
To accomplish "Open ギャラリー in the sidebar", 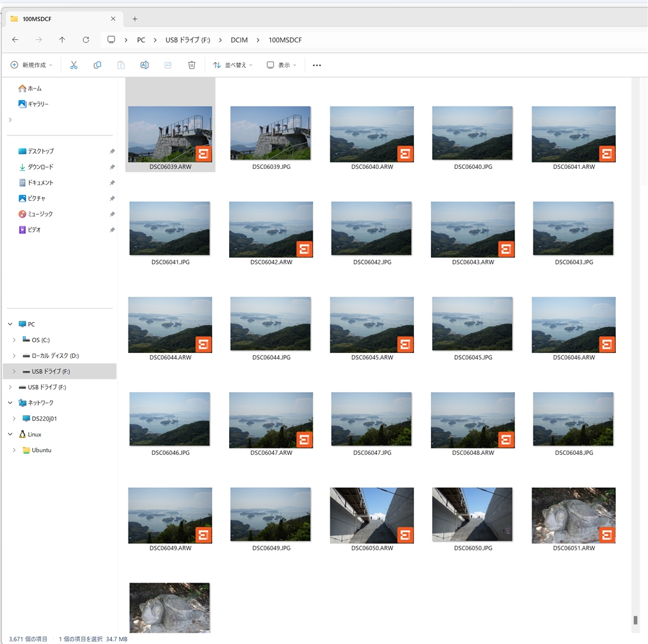I will coord(33,104).
